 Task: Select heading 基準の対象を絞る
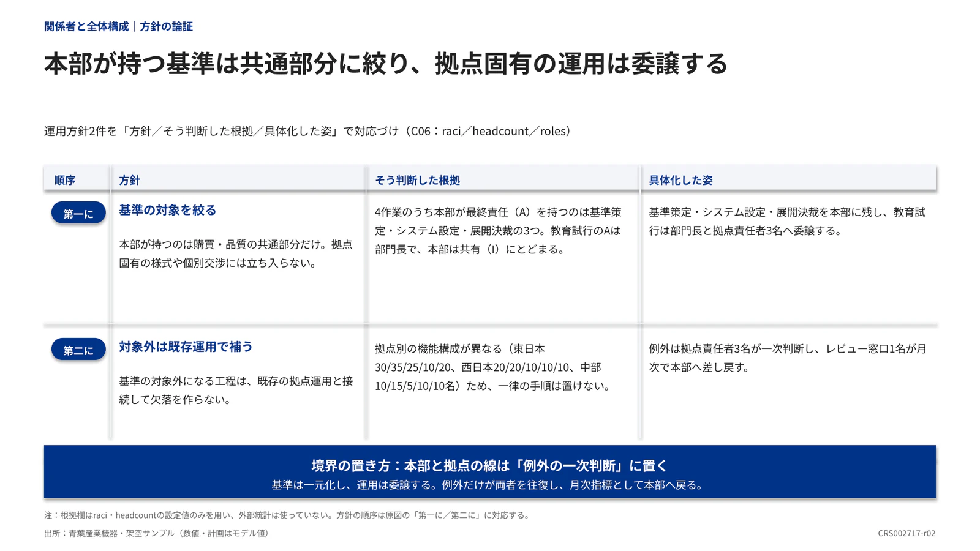click(167, 210)
